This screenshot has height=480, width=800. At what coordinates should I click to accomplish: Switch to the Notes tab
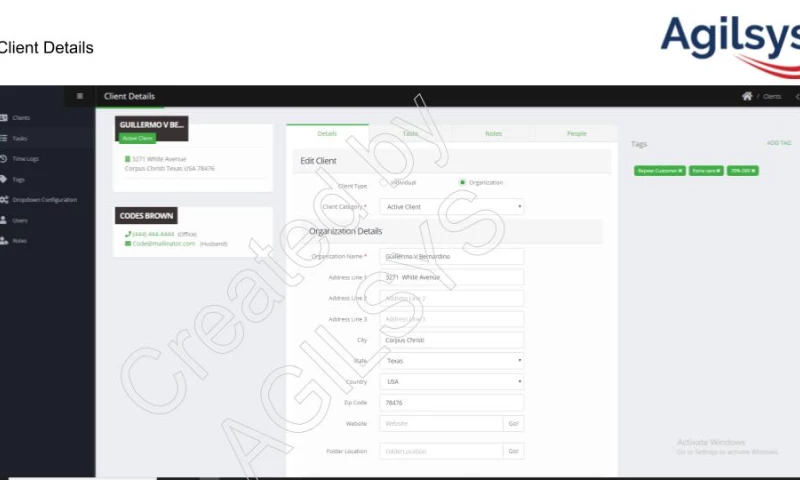pos(493,134)
